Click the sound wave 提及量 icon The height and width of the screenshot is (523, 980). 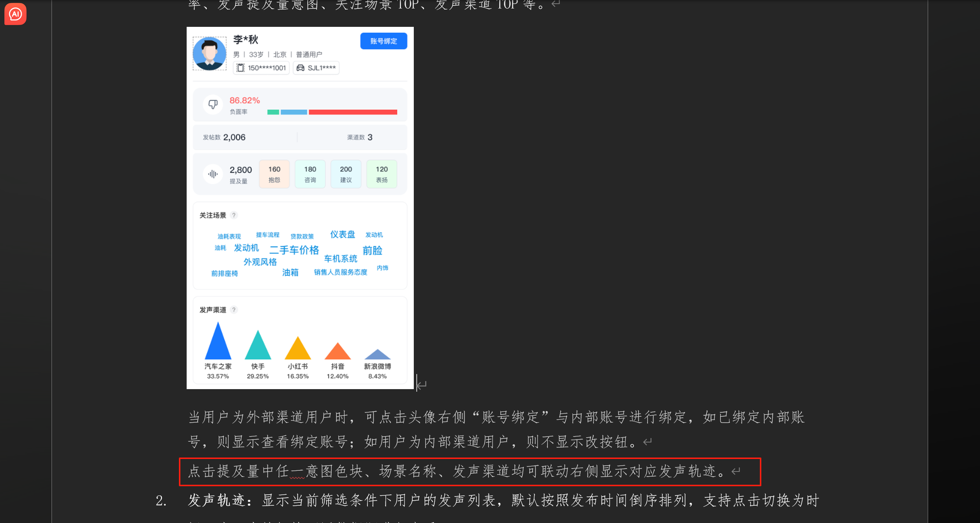[213, 174]
